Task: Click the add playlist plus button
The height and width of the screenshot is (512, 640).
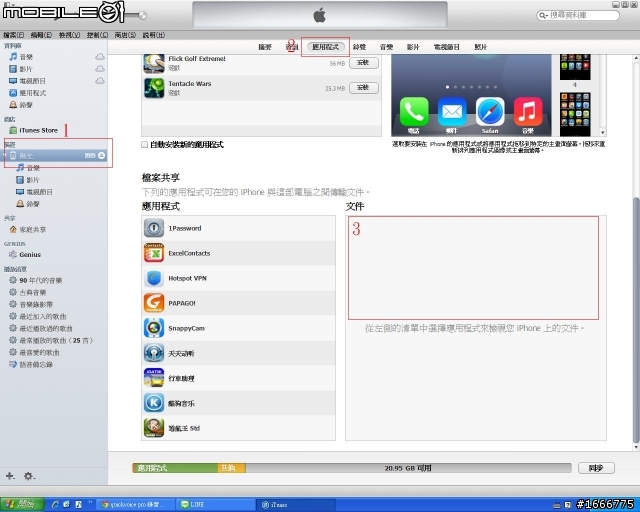Action: 10,476
